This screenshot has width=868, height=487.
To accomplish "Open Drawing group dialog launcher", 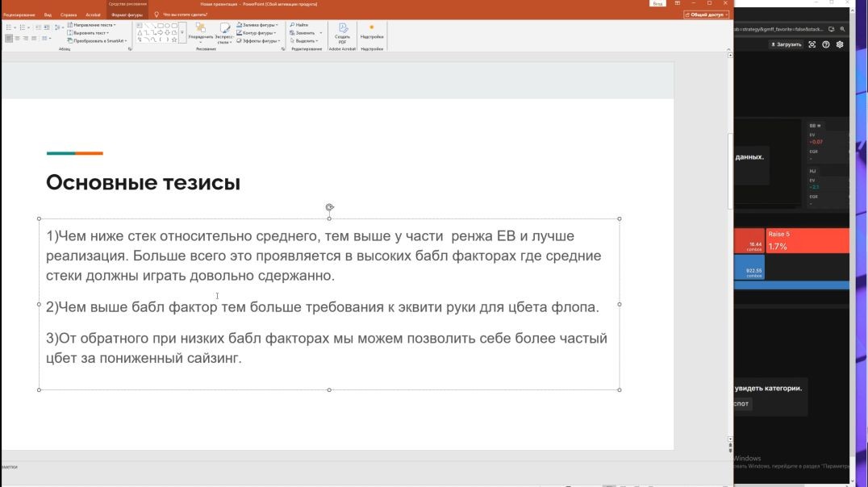I will pyautogui.click(x=283, y=49).
